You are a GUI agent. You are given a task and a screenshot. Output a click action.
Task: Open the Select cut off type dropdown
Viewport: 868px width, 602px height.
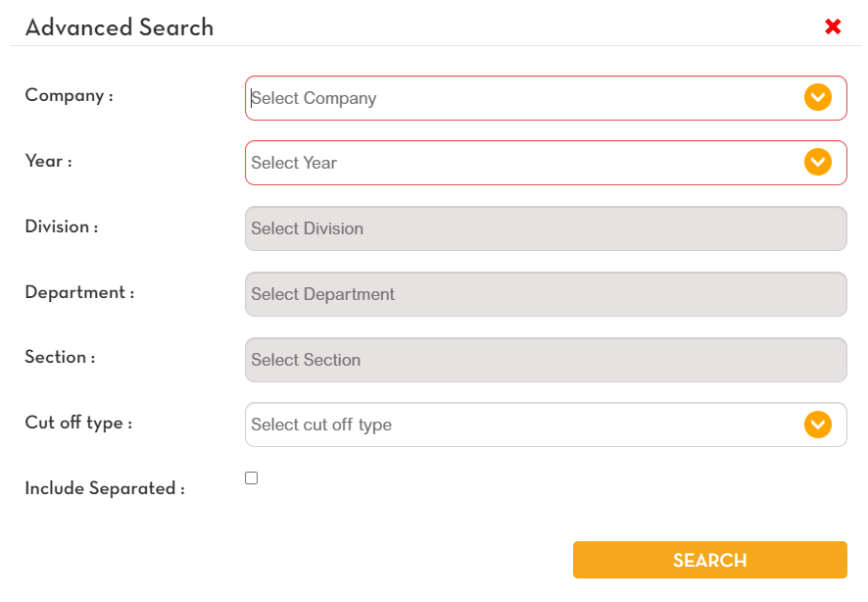(519, 425)
